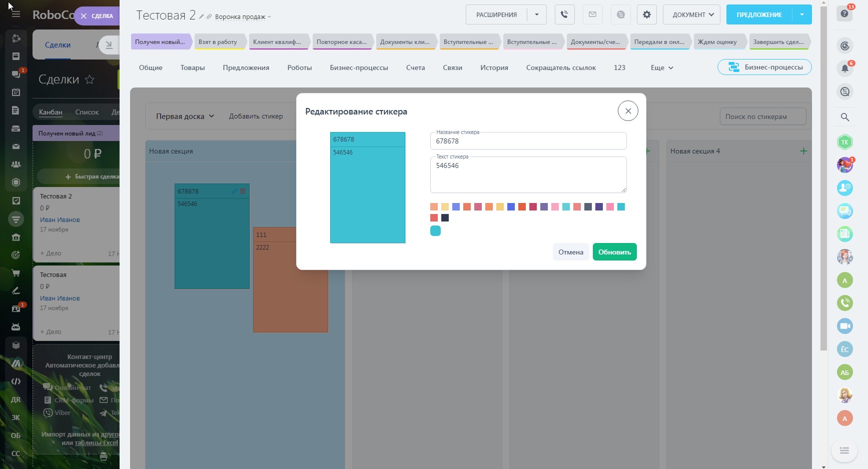Pick the dark navy color swatch
The image size is (868, 469).
coord(445,218)
